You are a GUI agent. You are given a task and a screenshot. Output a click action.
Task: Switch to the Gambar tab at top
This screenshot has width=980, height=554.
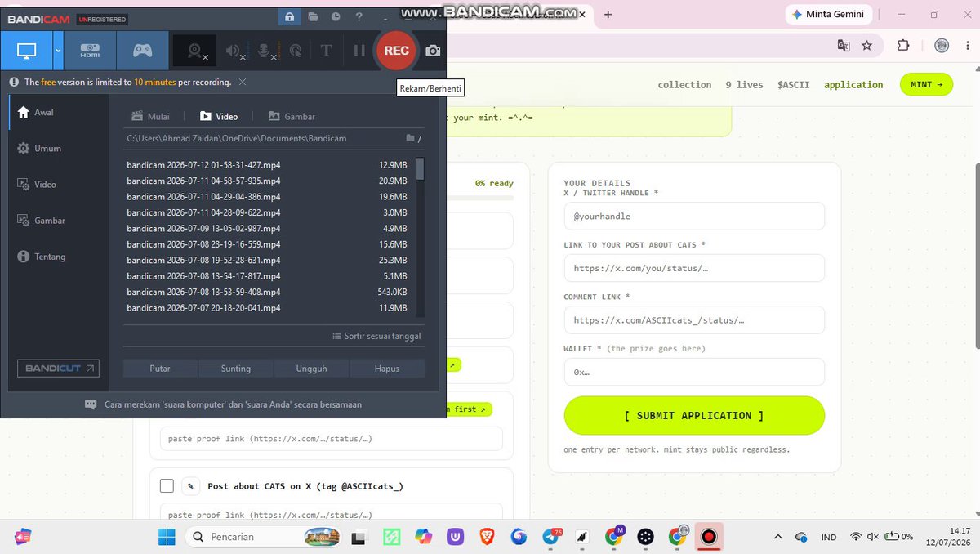point(292,117)
